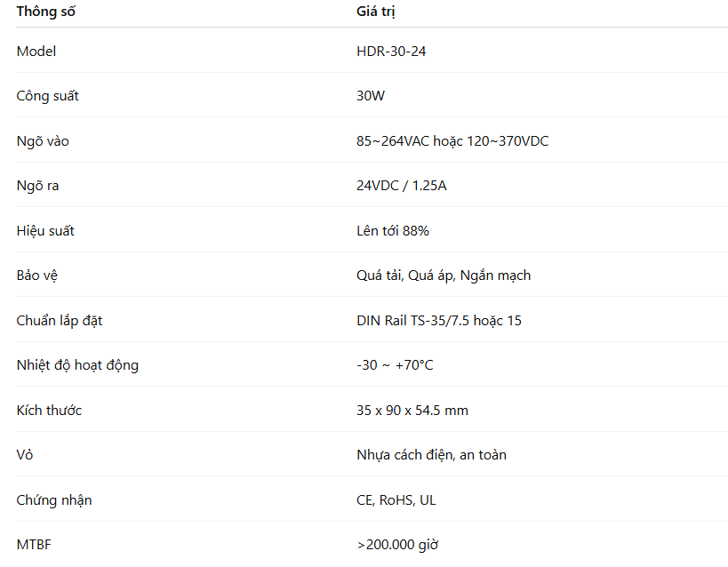The height and width of the screenshot is (567, 728).
Task: Click the 'Nhiệt độ hoạt động' row label
Action: 77,365
